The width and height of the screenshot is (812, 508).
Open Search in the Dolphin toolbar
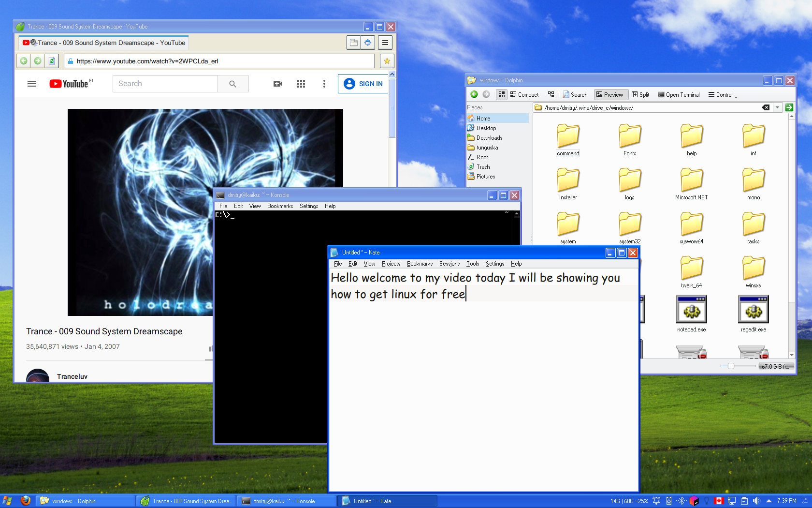[x=575, y=94]
